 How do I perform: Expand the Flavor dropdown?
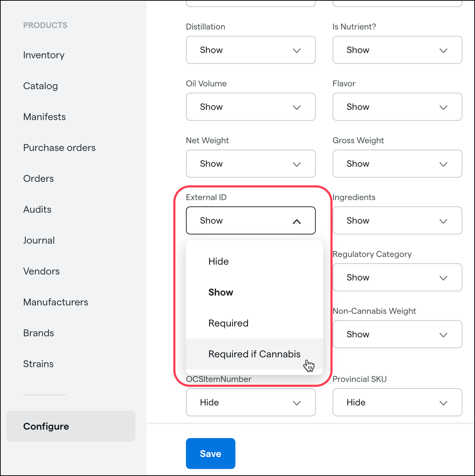(x=397, y=107)
